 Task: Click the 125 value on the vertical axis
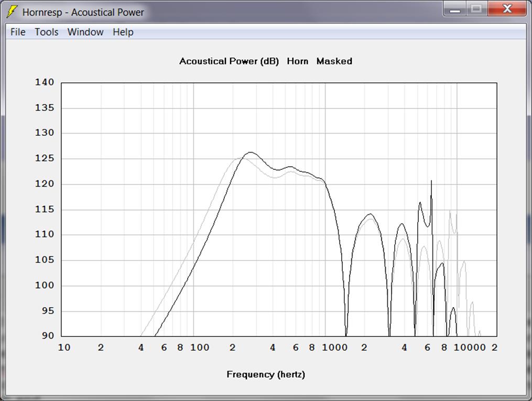45,158
